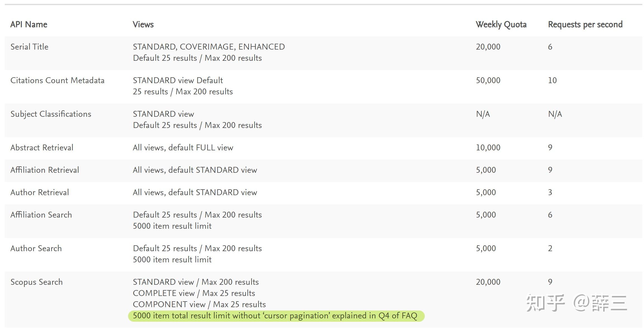The width and height of the screenshot is (644, 329).
Task: Select the Author Retrieval entry
Action: point(40,192)
